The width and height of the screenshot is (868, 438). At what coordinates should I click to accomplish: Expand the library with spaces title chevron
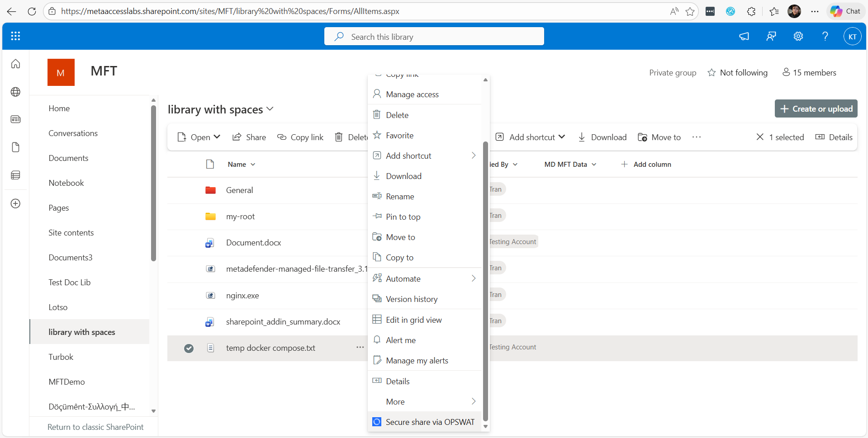[x=270, y=109]
